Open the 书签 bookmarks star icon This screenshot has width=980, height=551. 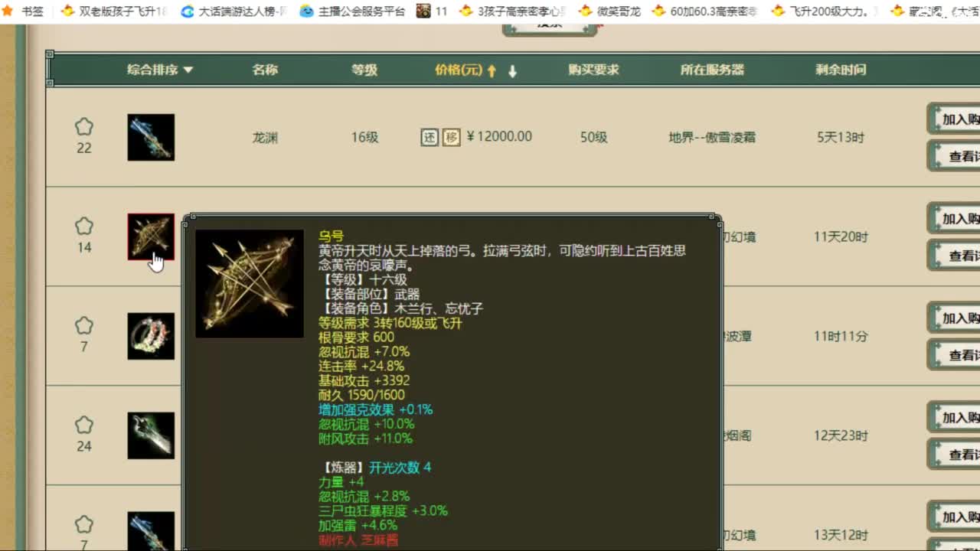point(8,11)
